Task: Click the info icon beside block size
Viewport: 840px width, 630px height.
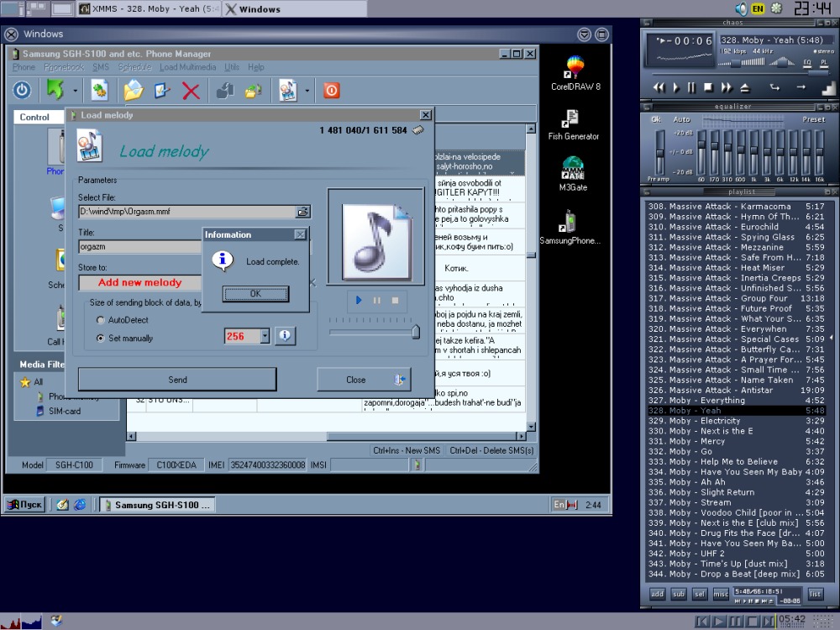Action: click(285, 335)
